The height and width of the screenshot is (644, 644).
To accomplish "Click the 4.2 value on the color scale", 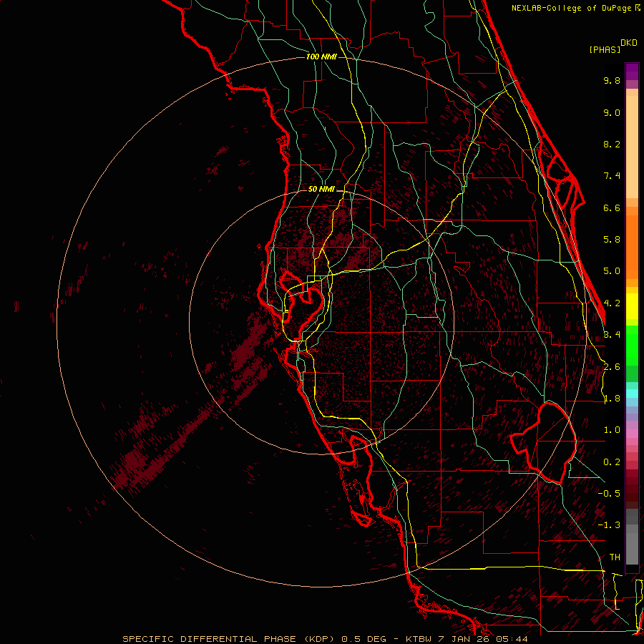I will pyautogui.click(x=612, y=303).
